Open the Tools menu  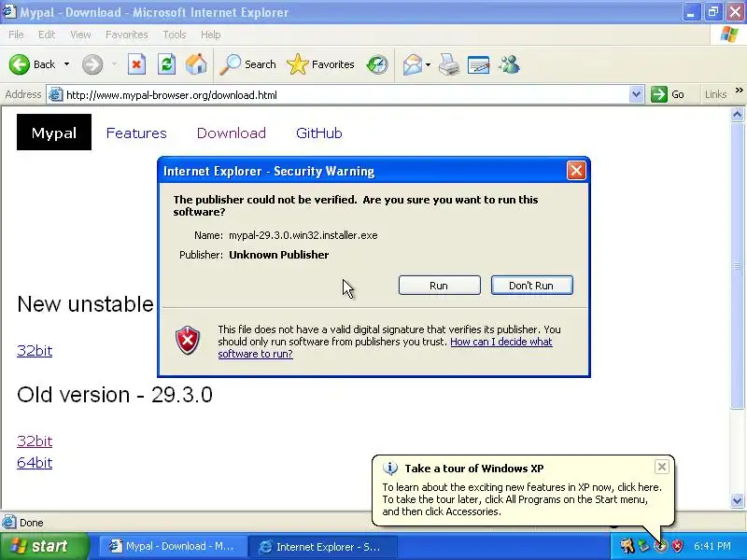(175, 35)
